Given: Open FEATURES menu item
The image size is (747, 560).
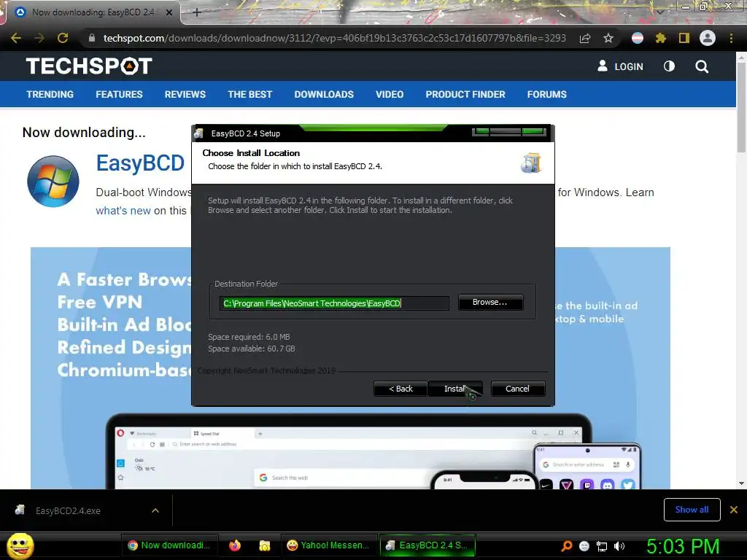Looking at the screenshot, I should point(119,94).
